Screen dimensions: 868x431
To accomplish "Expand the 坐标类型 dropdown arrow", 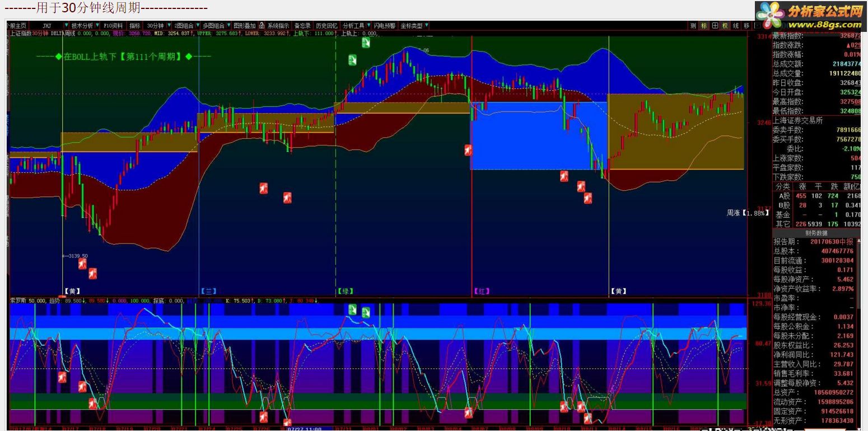I will pos(427,26).
